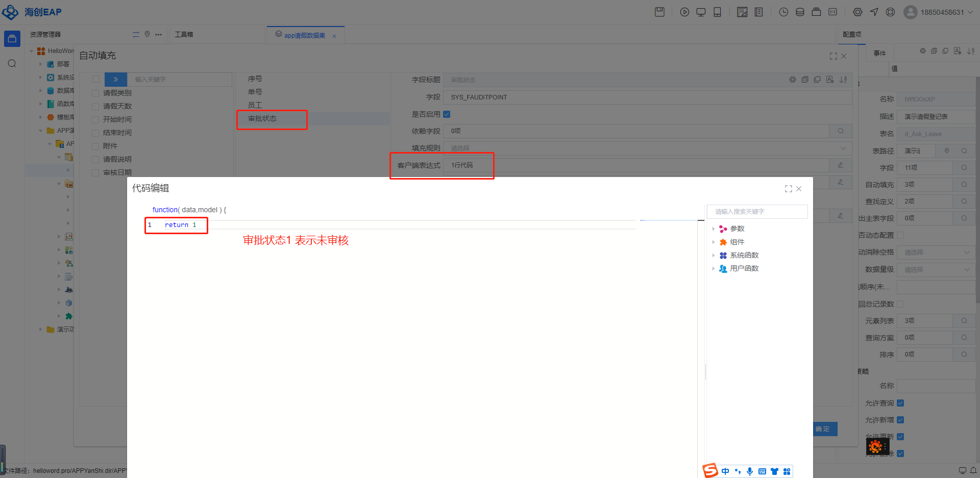Image resolution: width=980 pixels, height=478 pixels.
Task: Click the Sogou microphone voice input icon
Action: (749, 471)
